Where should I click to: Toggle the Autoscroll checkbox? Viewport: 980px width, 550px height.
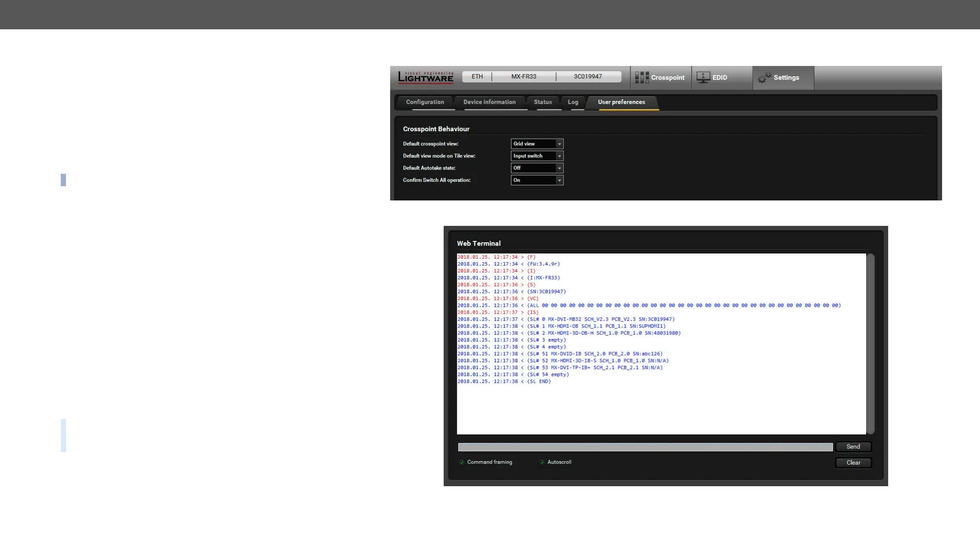click(542, 462)
